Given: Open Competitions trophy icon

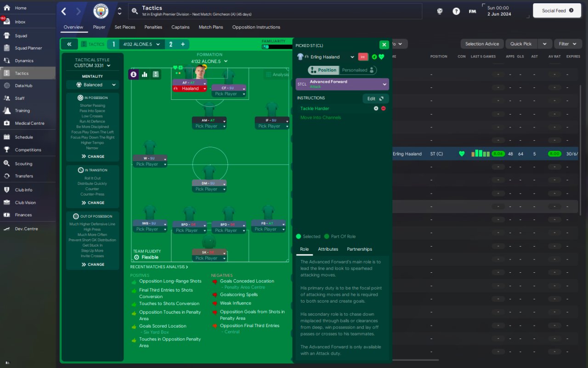Looking at the screenshot, I should tap(6, 149).
